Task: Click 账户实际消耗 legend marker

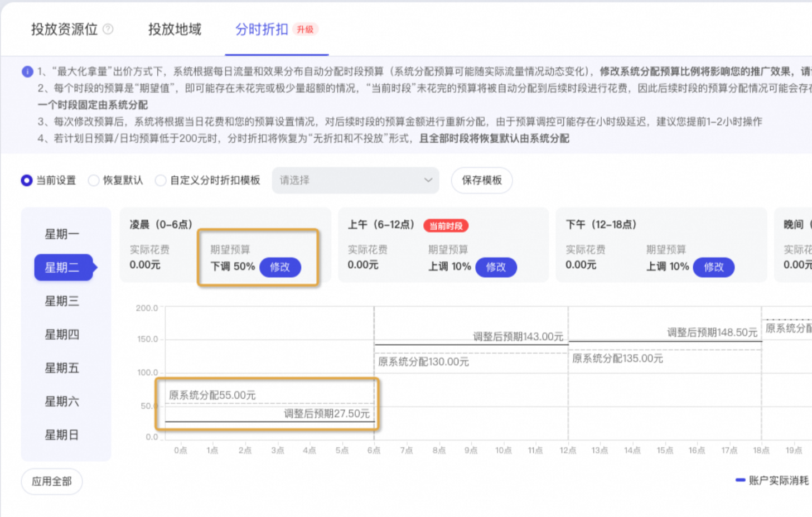Action: click(x=741, y=480)
